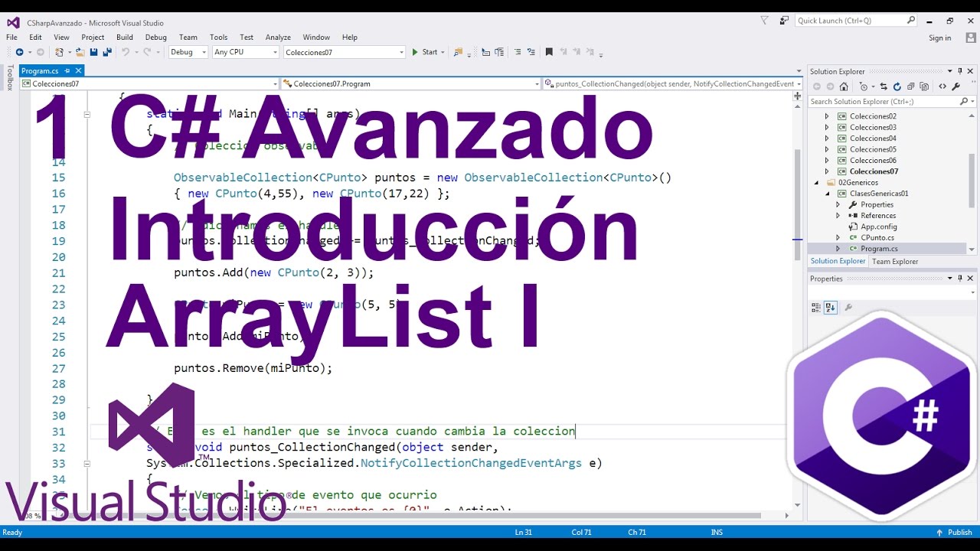Expand the CPunto.cs node

[838, 238]
